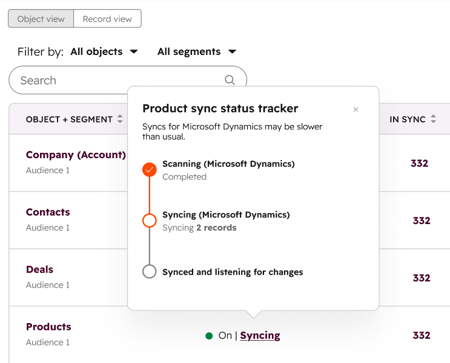Click the 332 in-sync count for Products
Viewport: 450px width, 363px height.
(x=422, y=335)
